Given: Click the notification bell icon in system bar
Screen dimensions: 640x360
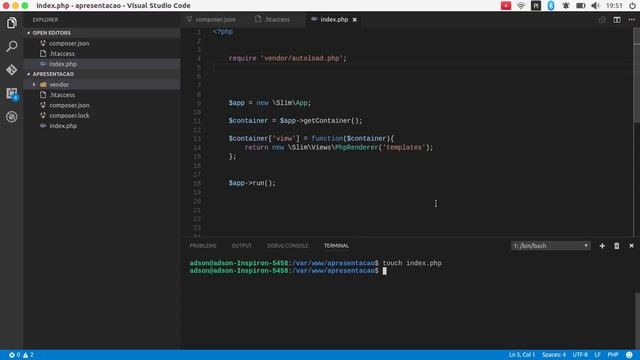Looking at the screenshot, I should 566,6.
